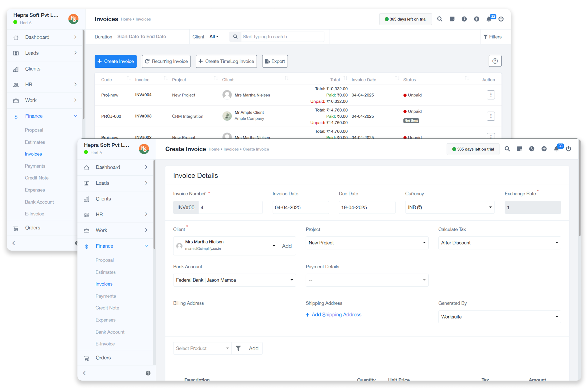Click the Create Invoice button
Viewport: 588px width, 389px height.
[116, 61]
